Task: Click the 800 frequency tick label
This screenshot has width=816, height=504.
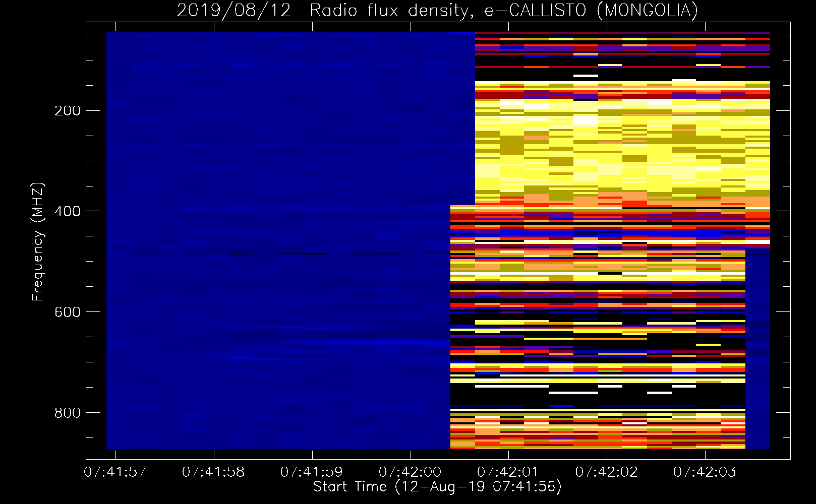Action: [x=68, y=413]
